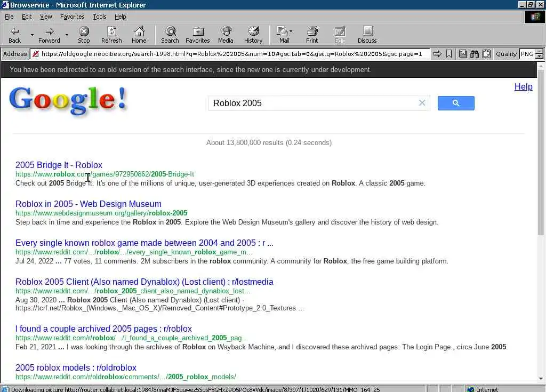The width and height of the screenshot is (546, 392).
Task: Open the Back history dropdown arrow
Action: [x=31, y=35]
